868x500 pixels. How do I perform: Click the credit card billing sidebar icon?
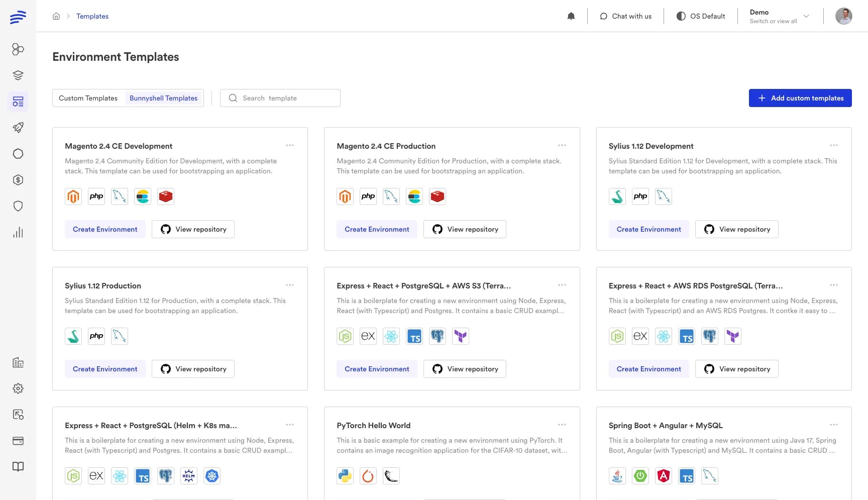pyautogui.click(x=18, y=441)
